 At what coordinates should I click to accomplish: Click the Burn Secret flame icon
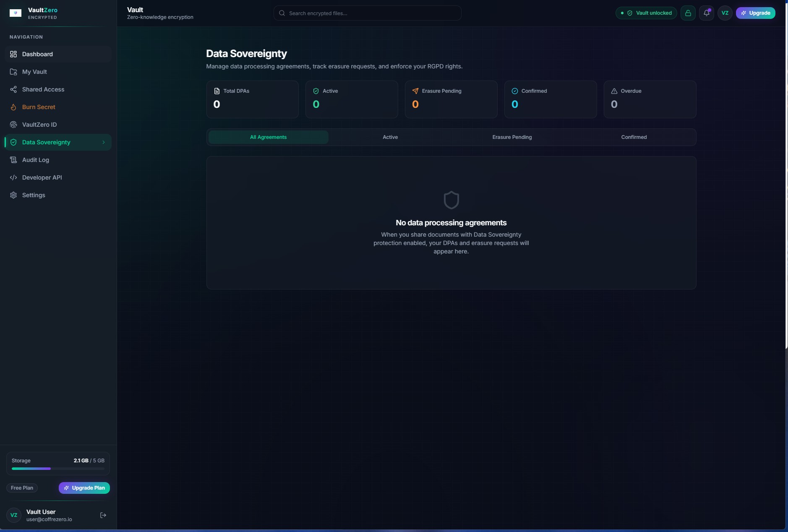(13, 107)
